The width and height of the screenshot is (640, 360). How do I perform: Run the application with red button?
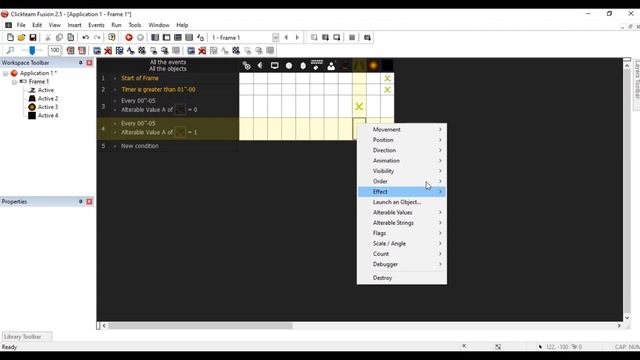[129, 38]
